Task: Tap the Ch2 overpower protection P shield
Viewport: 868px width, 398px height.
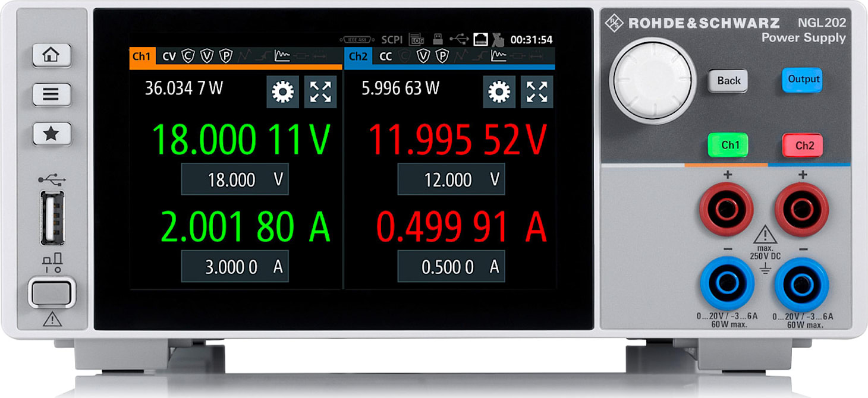Action: pyautogui.click(x=442, y=56)
